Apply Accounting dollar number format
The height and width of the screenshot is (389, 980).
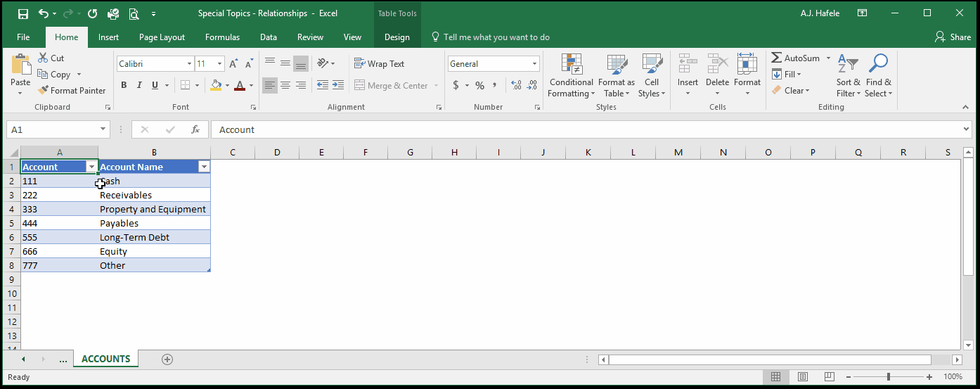[456, 85]
